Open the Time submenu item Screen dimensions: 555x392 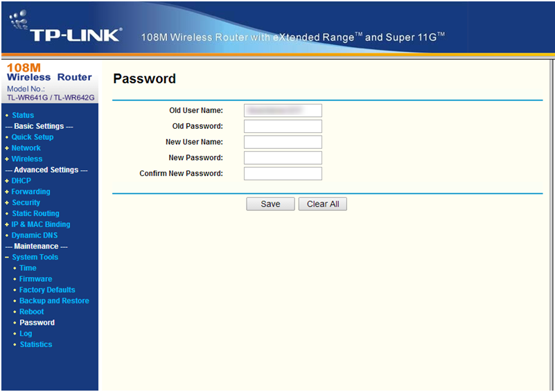coord(28,268)
